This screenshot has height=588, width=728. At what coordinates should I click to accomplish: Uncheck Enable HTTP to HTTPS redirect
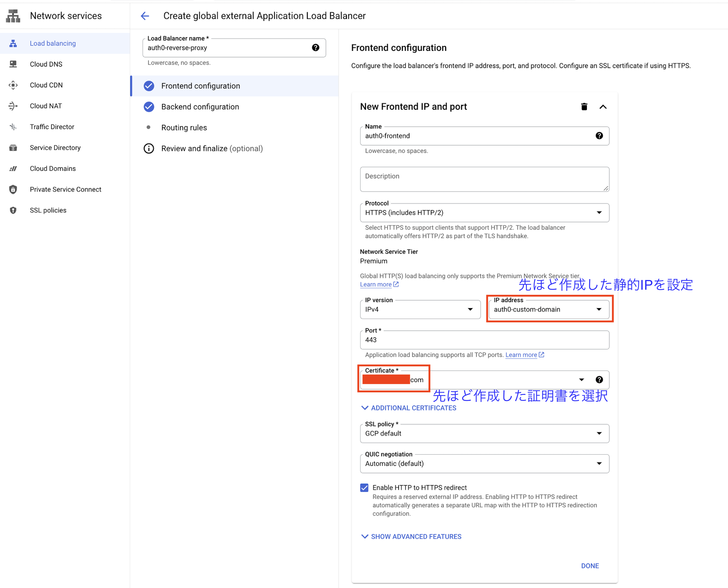pyautogui.click(x=364, y=488)
